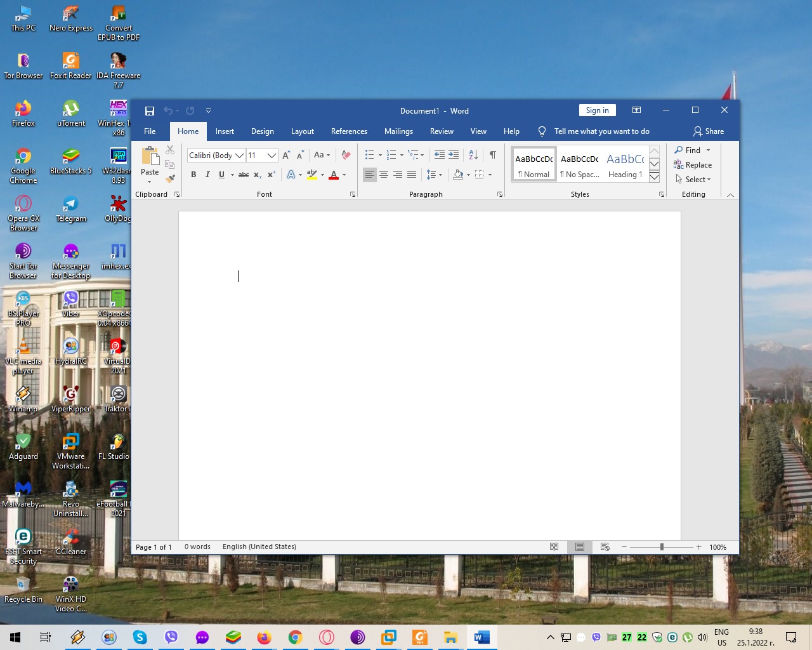Open the File tab
The height and width of the screenshot is (650, 812).
(x=150, y=131)
